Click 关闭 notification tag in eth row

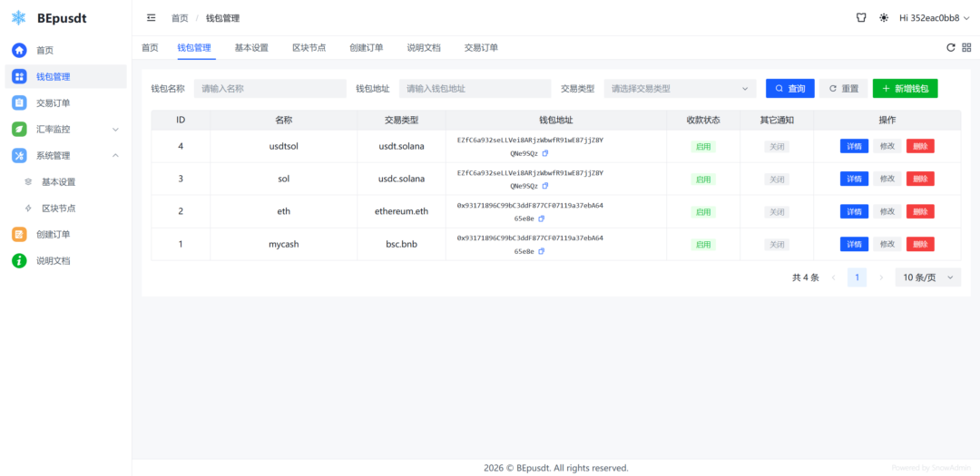pos(777,212)
